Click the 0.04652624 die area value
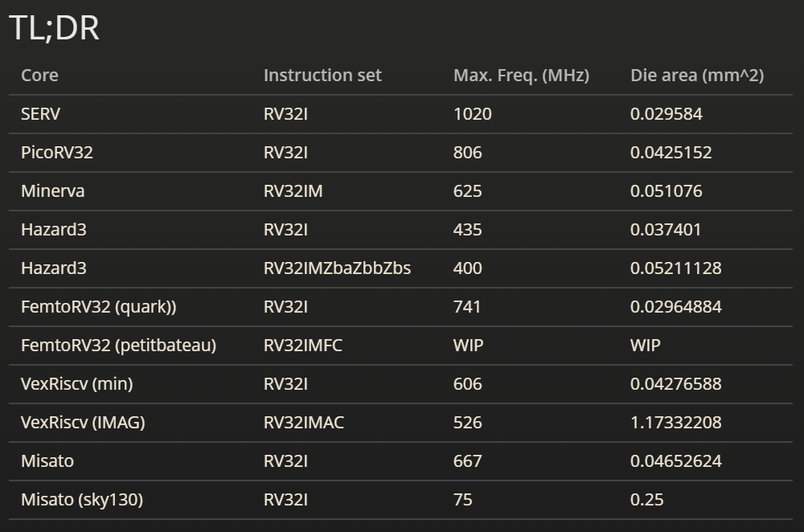 [x=676, y=460]
